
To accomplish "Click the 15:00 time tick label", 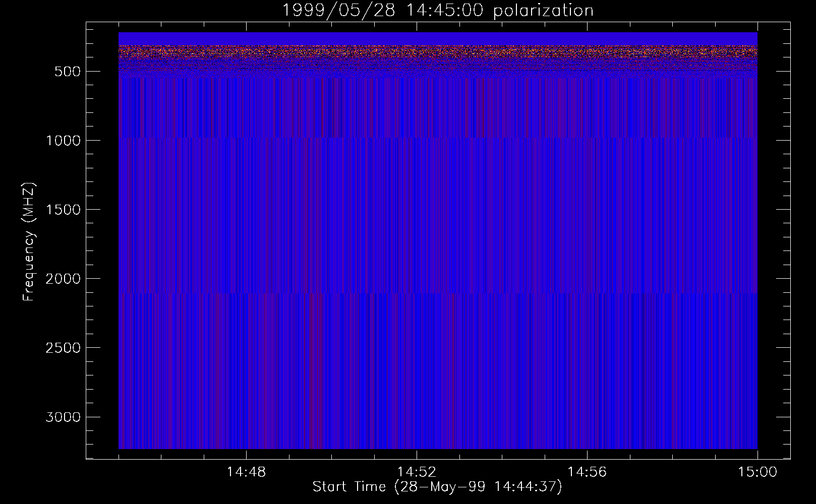I will (x=757, y=472).
